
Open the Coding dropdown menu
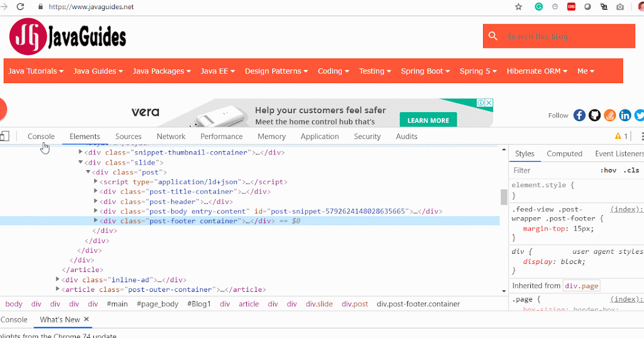(333, 71)
